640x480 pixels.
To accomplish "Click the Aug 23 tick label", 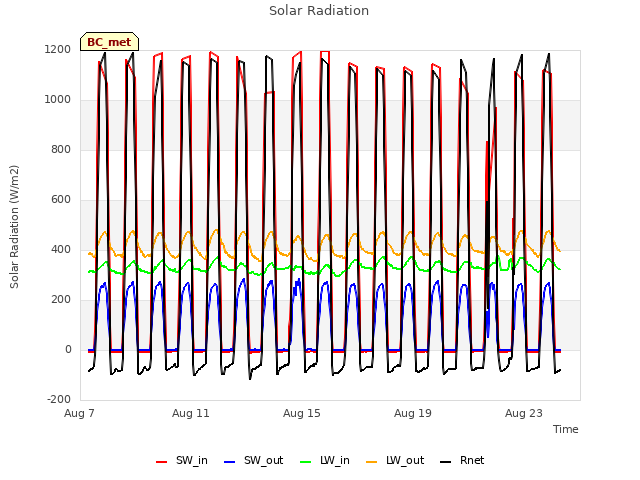I will click(x=524, y=413).
